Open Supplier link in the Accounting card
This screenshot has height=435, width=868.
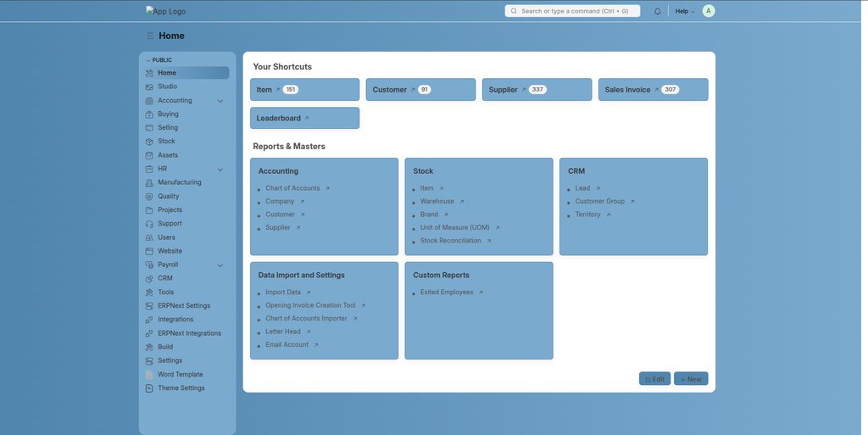click(278, 227)
